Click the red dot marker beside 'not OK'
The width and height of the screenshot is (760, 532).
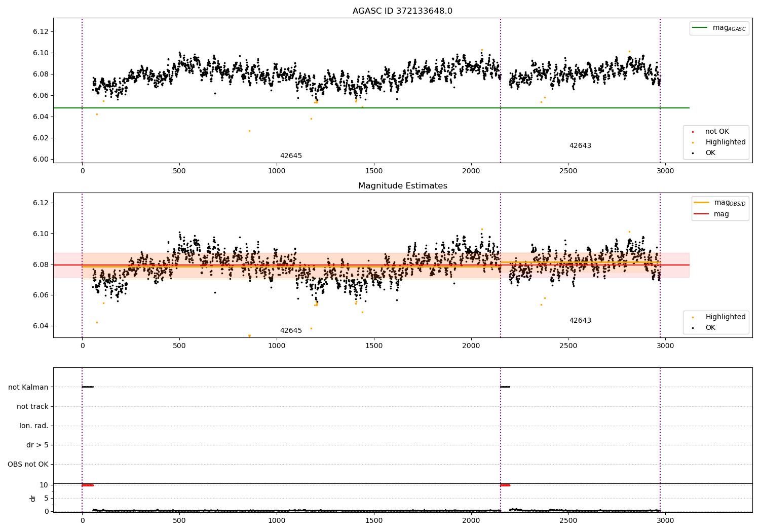click(x=693, y=132)
